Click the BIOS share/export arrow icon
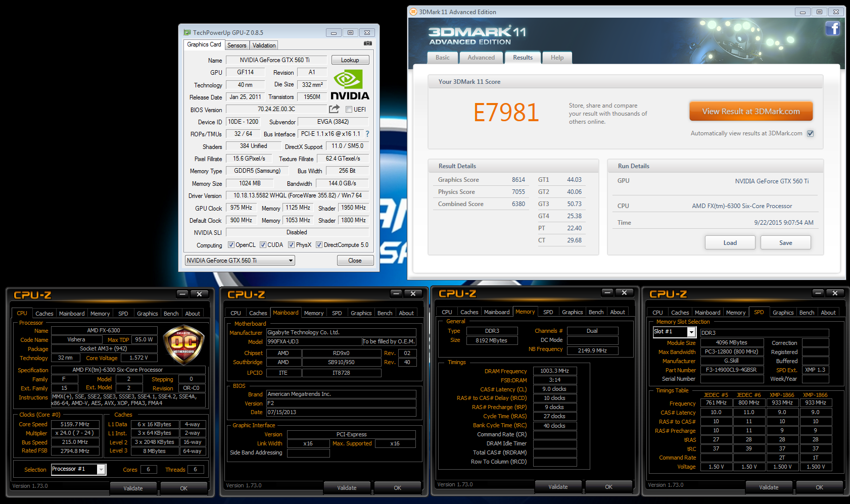The height and width of the screenshot is (504, 850). pyautogui.click(x=334, y=109)
